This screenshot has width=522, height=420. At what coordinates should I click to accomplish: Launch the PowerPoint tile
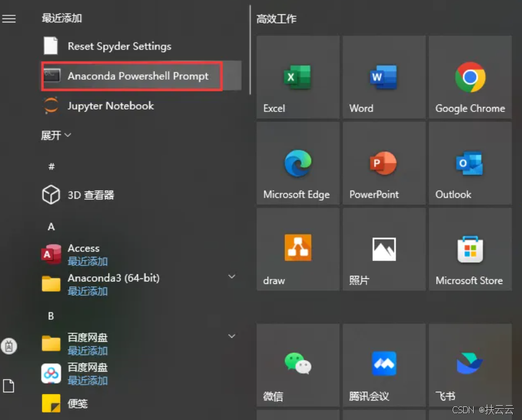[x=384, y=163]
